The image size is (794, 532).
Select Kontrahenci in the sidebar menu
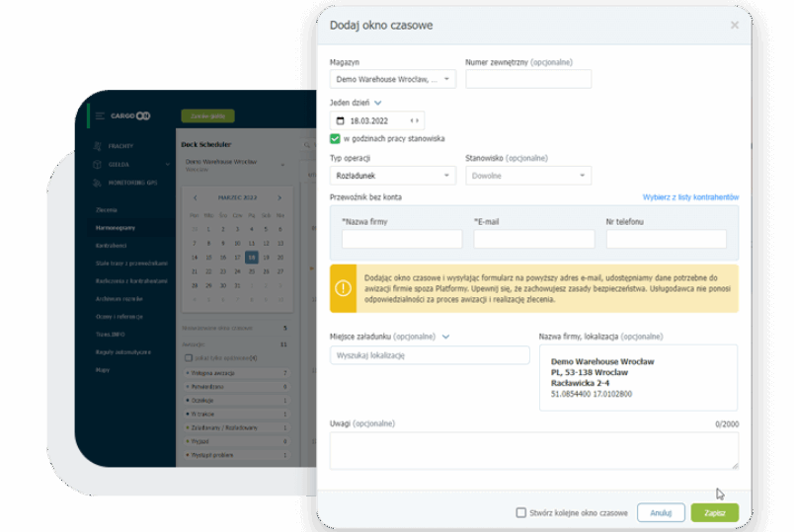pos(109,245)
